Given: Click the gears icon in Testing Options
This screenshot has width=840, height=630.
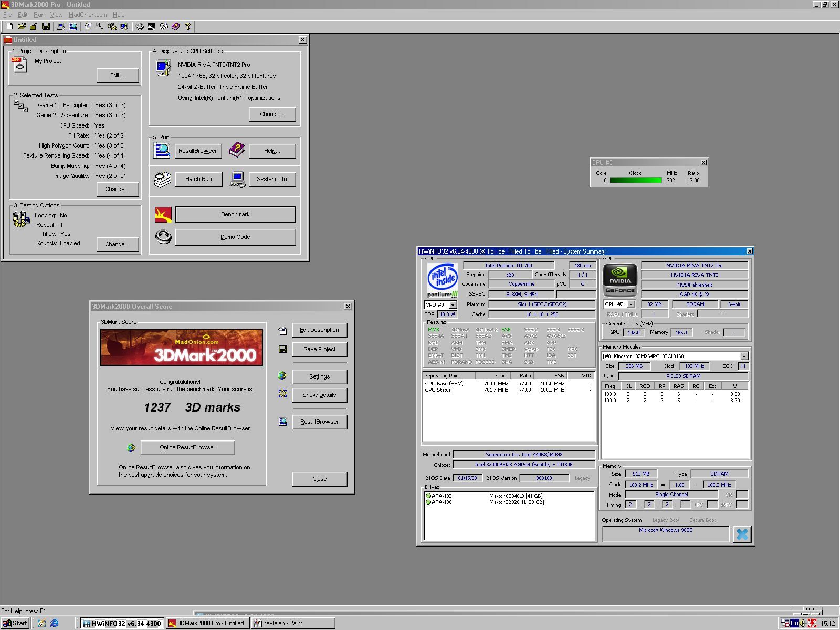Looking at the screenshot, I should pos(21,219).
